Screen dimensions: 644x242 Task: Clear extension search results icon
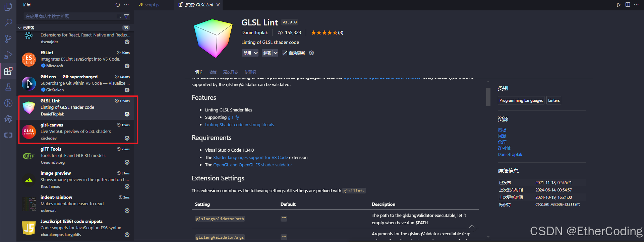pyautogui.click(x=119, y=16)
